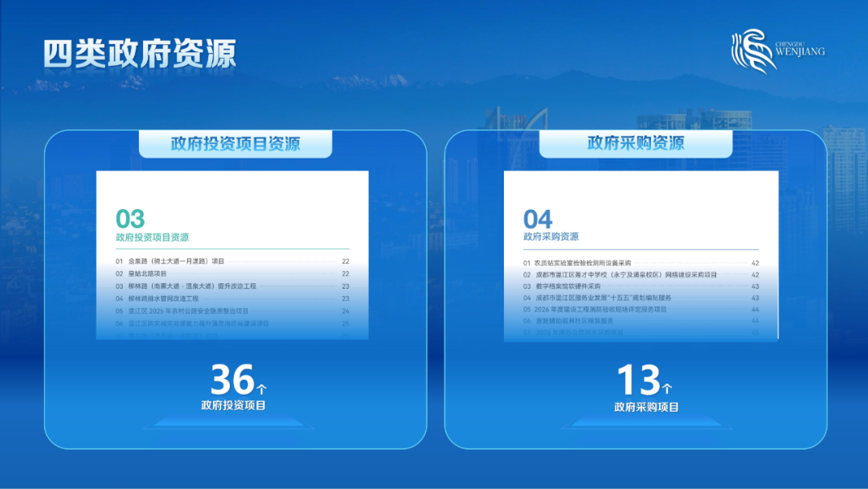Open the 金泉路 project entry

(176, 261)
